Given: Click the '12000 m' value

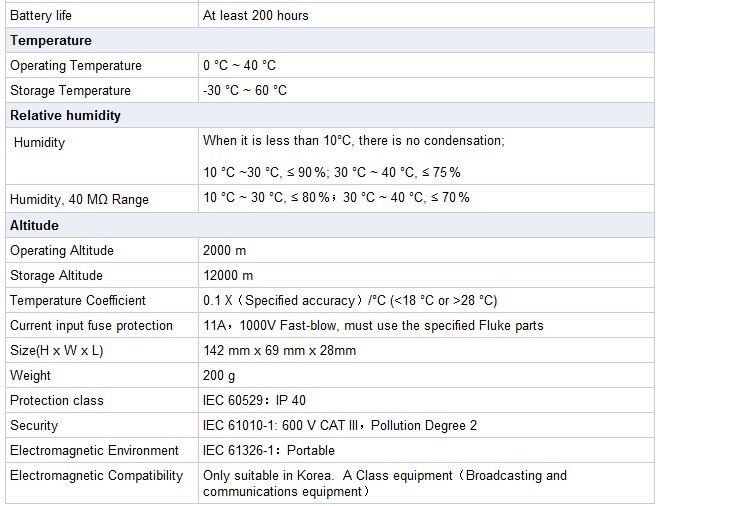Looking at the screenshot, I should (x=228, y=276).
